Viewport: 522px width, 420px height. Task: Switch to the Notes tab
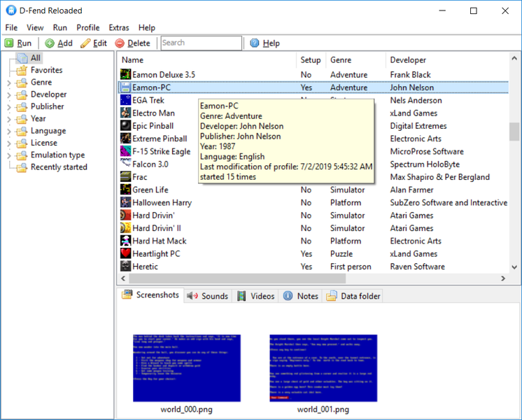point(301,296)
